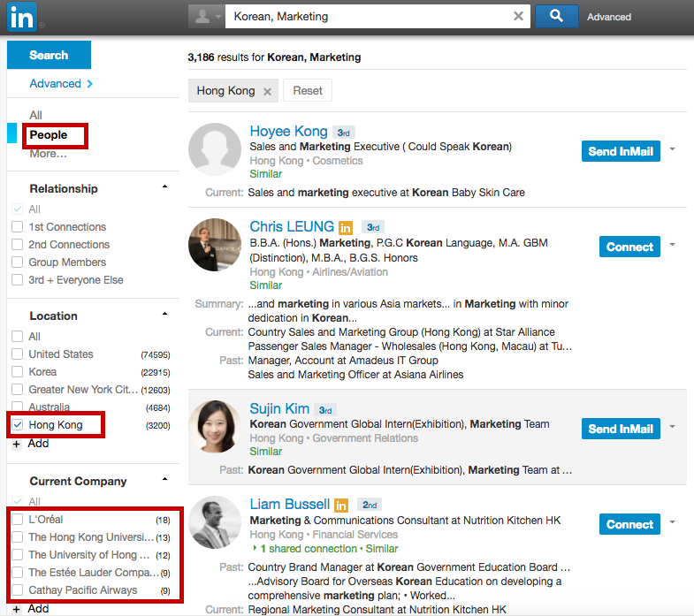
Task: Open the dropdown arrow beside Sujin Kim's Send InMail
Action: (672, 427)
